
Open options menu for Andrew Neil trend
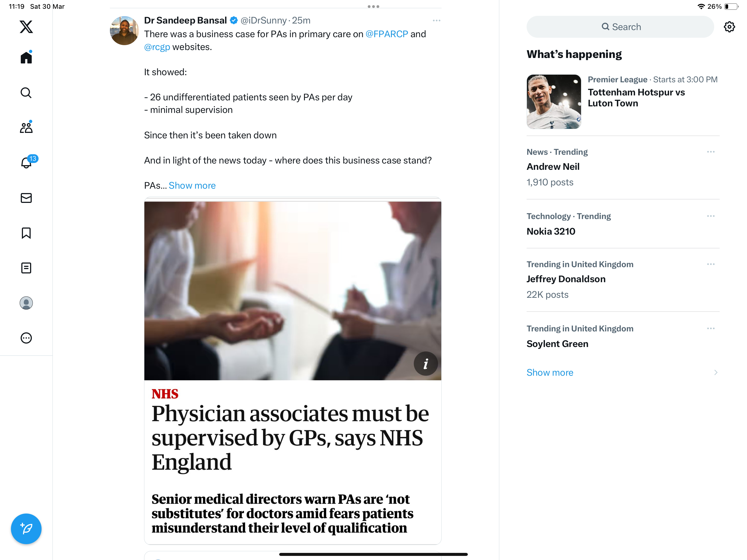click(x=711, y=152)
